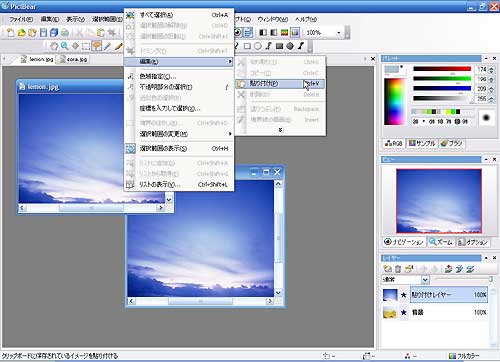The height and width of the screenshot is (362, 500).
Task: Open the ヘルプ menu
Action: coord(306,19)
